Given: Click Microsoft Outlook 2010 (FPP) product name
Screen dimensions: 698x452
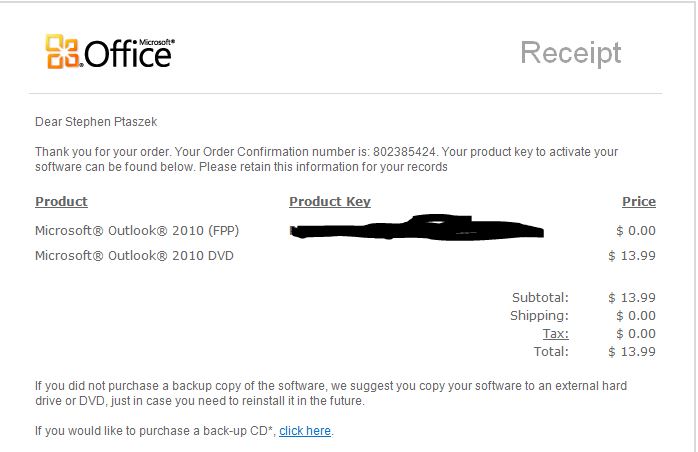Looking at the screenshot, I should (137, 231).
